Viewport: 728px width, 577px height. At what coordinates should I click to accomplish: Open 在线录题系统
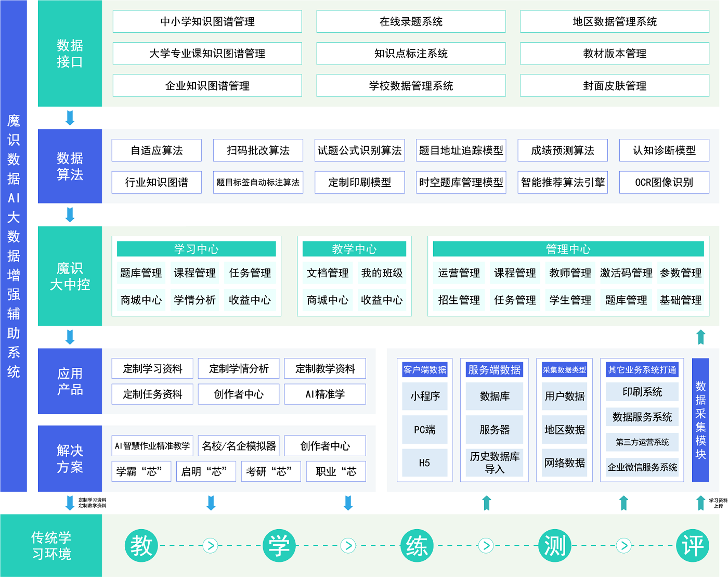[x=411, y=22]
